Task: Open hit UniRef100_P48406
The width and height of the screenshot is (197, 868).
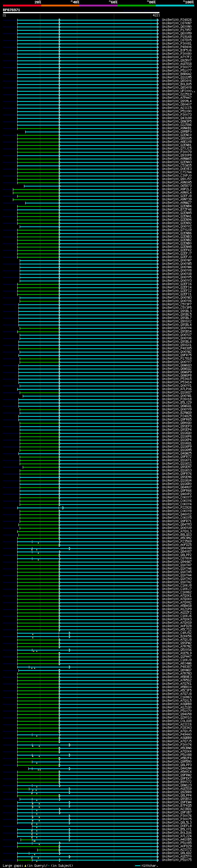Action: [x=176, y=47]
